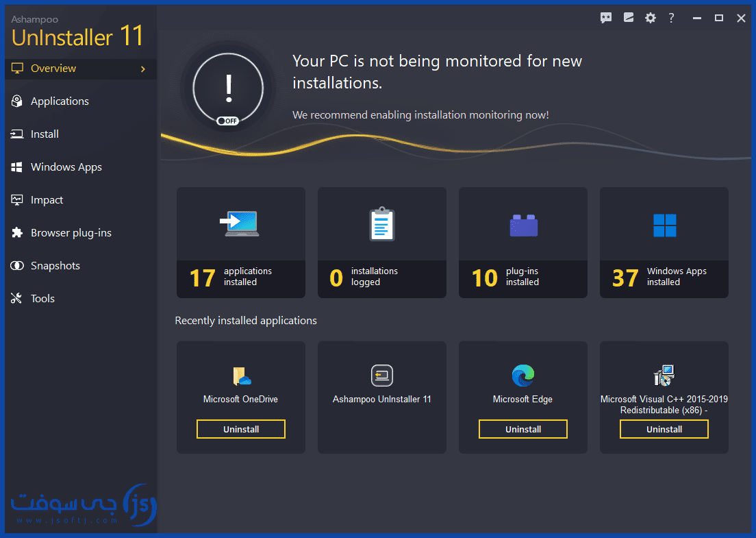The height and width of the screenshot is (538, 756).
Task: Open the help question mark icon
Action: point(671,18)
